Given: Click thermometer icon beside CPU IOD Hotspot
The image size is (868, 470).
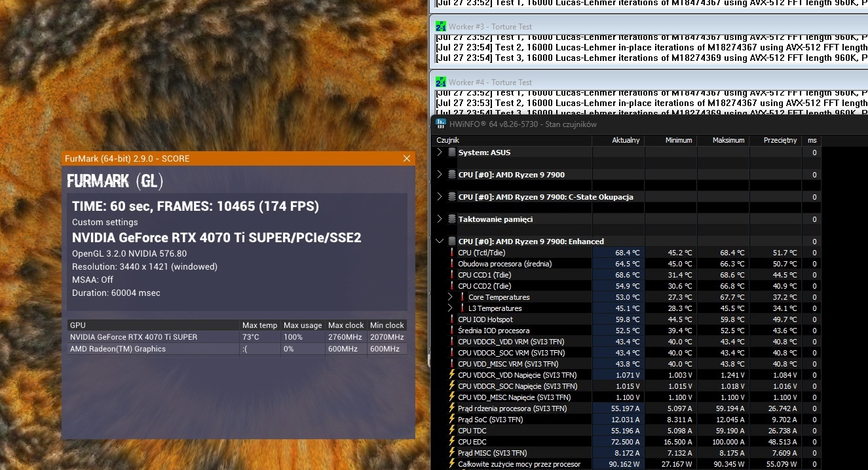Looking at the screenshot, I should click(451, 319).
